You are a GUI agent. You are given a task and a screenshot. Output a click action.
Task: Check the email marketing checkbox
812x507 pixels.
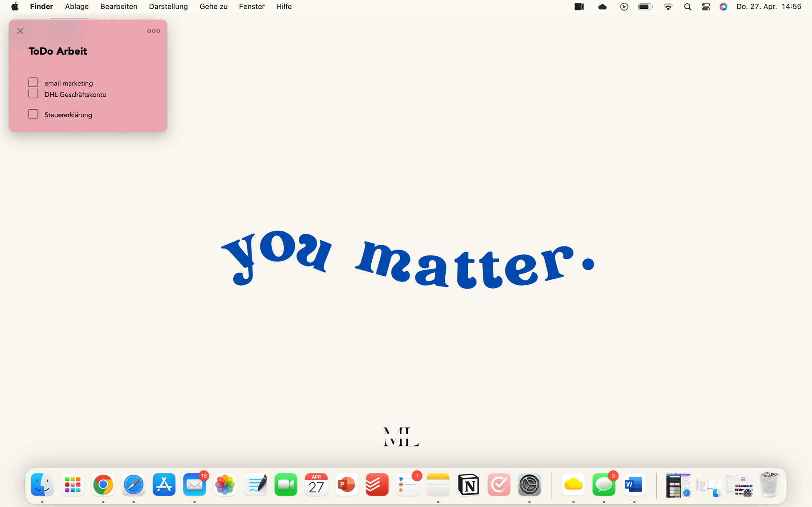pos(33,83)
